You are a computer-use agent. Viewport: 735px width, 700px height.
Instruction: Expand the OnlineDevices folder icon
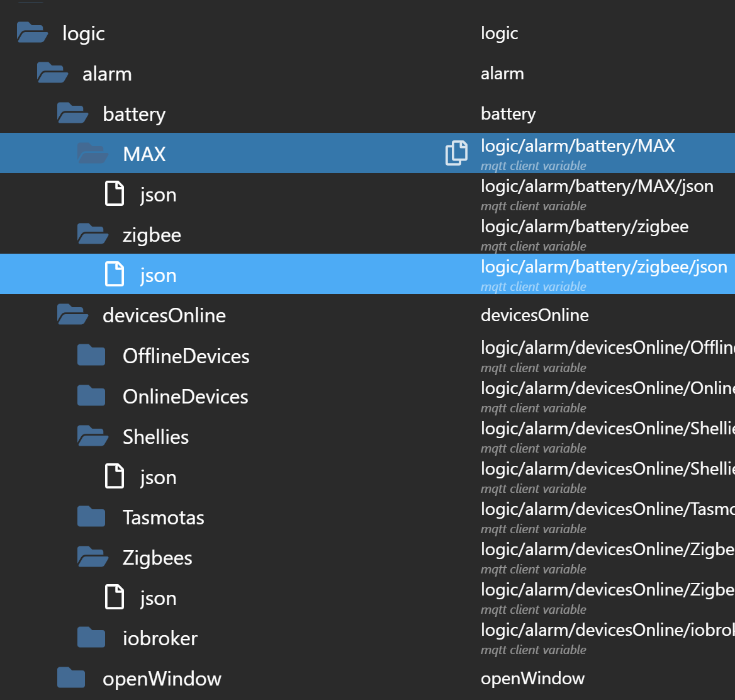[x=91, y=396]
